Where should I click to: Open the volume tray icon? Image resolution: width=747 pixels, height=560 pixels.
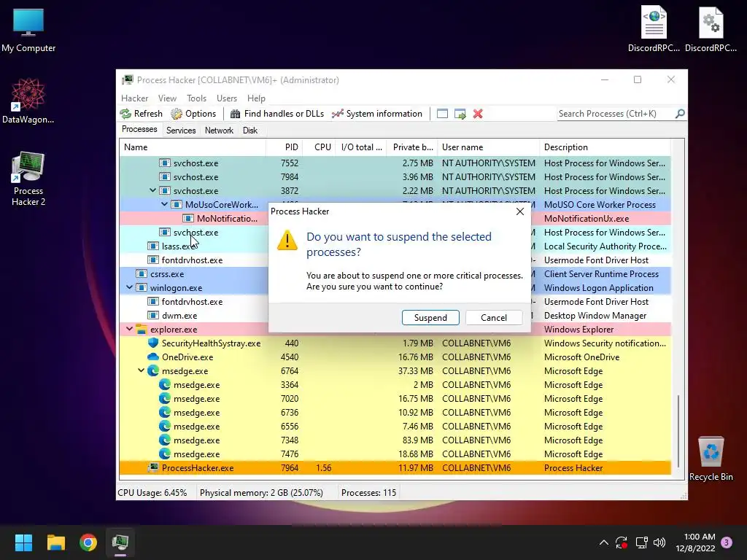tap(659, 542)
